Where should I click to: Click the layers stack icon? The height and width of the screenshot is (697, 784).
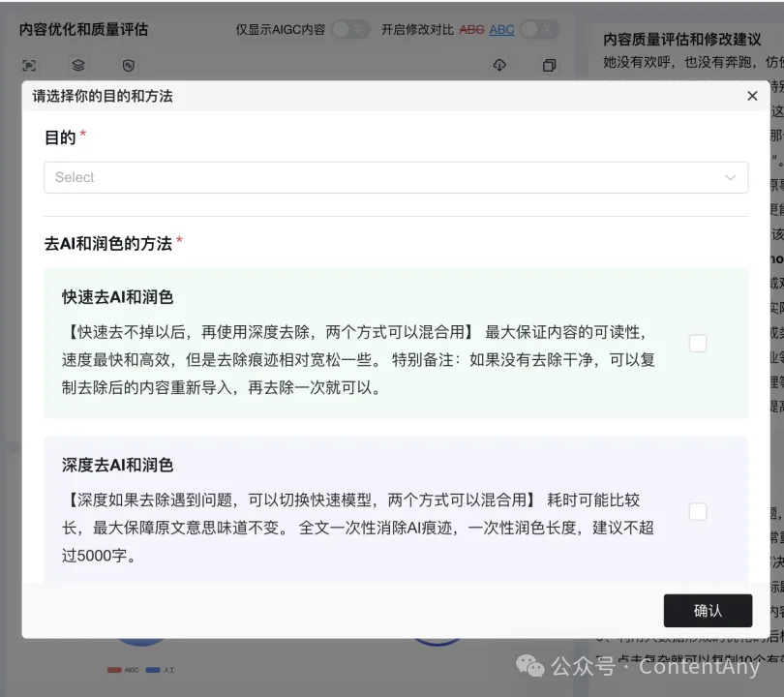coord(78,66)
